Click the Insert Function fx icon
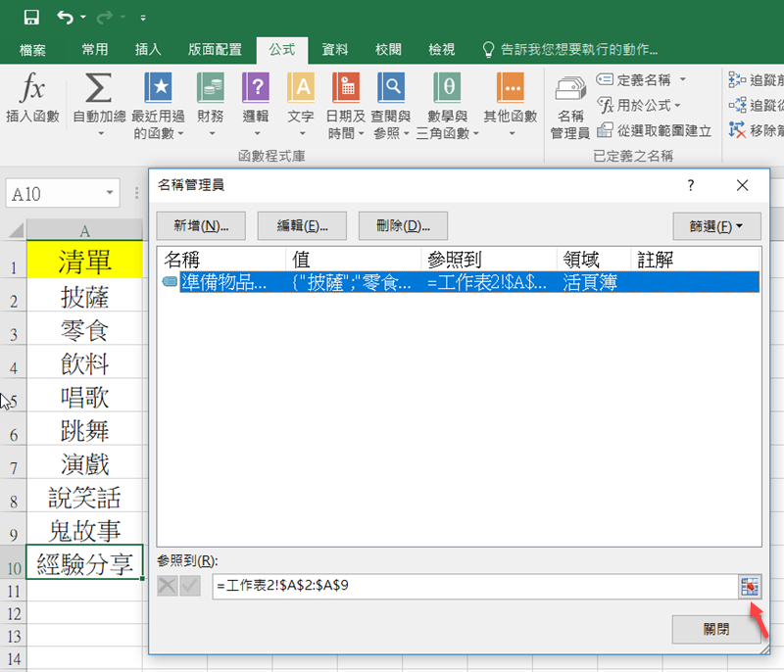Viewport: 784px width, 672px height. (x=32, y=90)
